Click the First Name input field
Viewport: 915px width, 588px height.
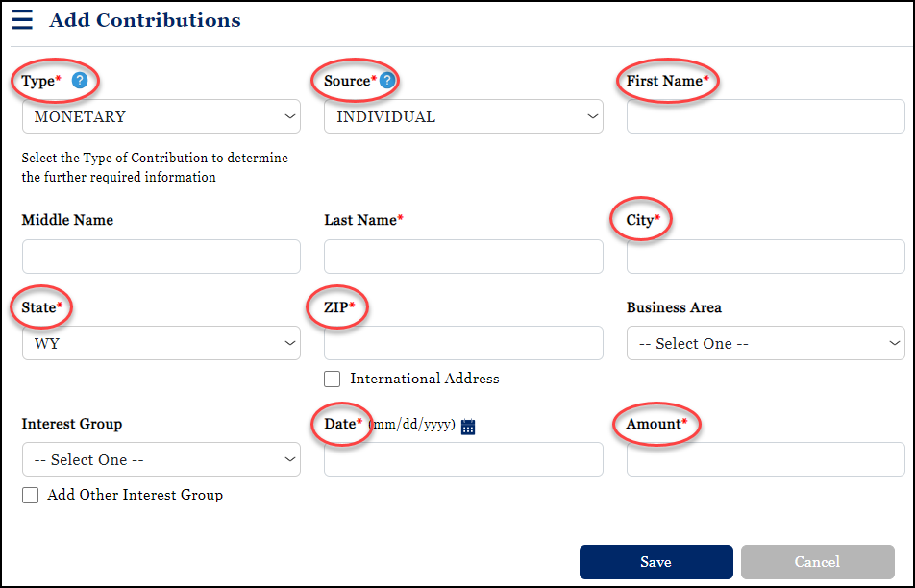tap(765, 115)
